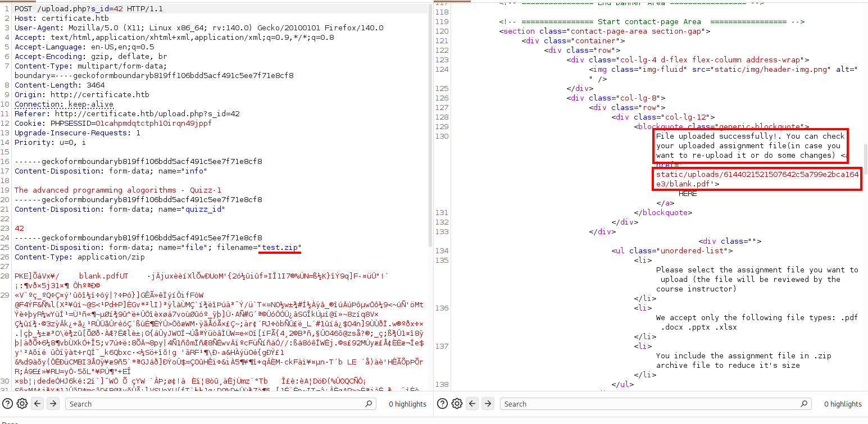Screen dimensions: 868x424
Task: Click request pane '0 highlights' label
Action: coord(407,404)
